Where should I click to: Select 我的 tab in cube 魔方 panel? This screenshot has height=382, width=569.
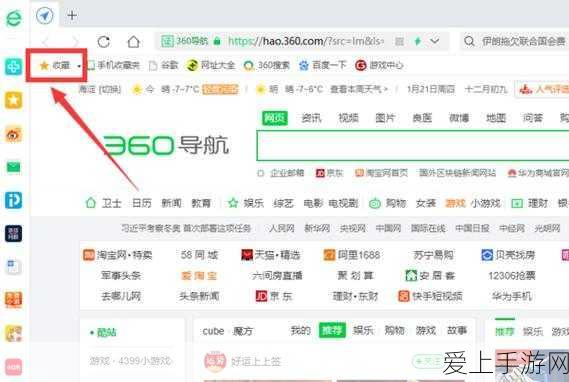(300, 330)
